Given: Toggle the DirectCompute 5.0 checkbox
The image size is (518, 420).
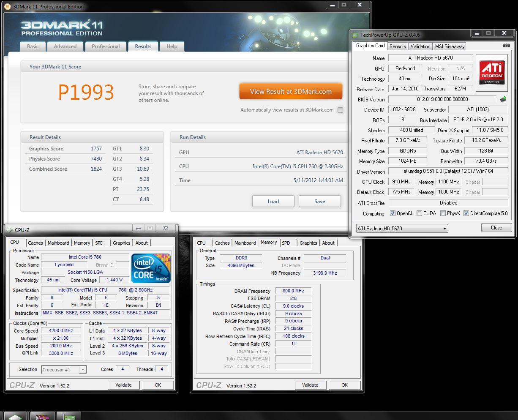Looking at the screenshot, I should (x=466, y=213).
